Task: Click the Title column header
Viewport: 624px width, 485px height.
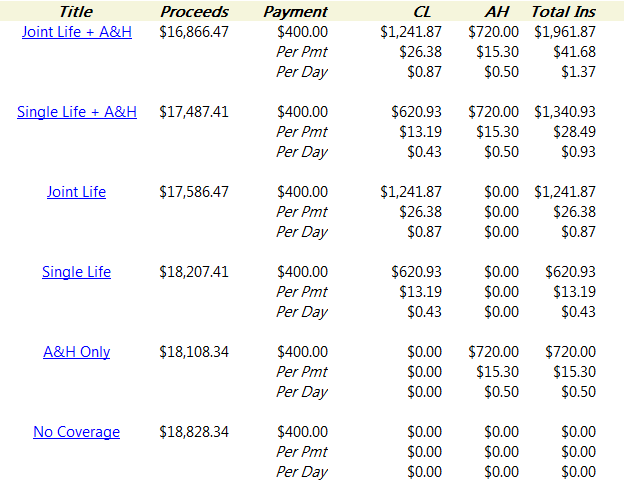Action: coord(76,12)
